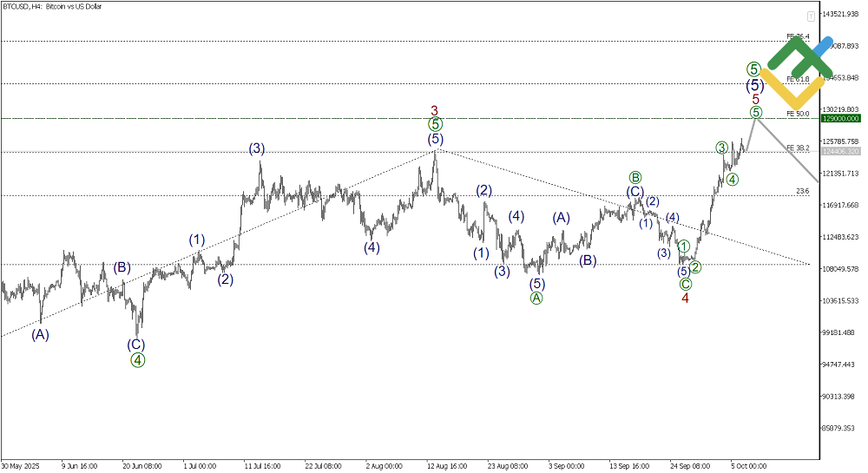The image size is (868, 473).
Task: Select the green circled B wave label
Action: tap(635, 178)
